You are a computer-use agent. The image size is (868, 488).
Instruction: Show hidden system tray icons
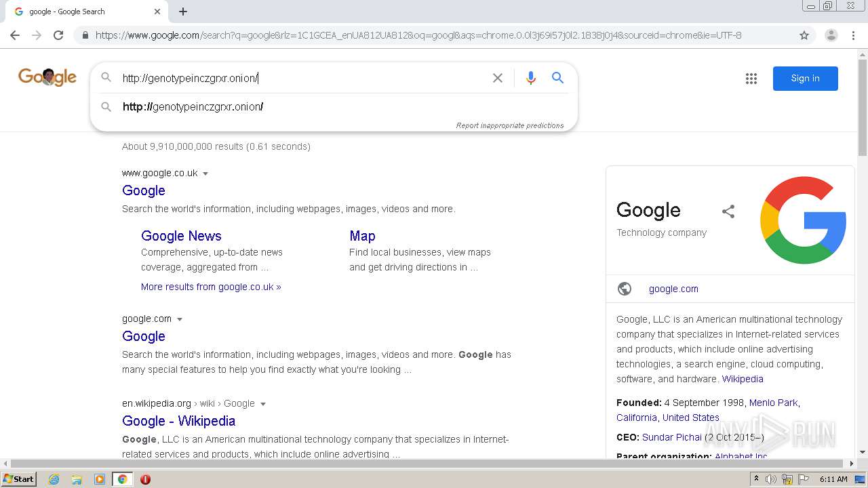tap(757, 479)
